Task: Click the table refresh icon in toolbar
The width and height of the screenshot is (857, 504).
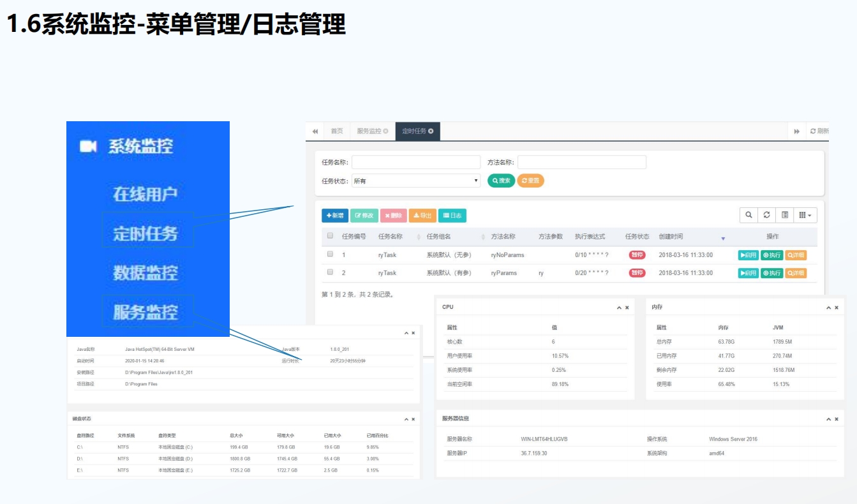Action: coord(767,216)
